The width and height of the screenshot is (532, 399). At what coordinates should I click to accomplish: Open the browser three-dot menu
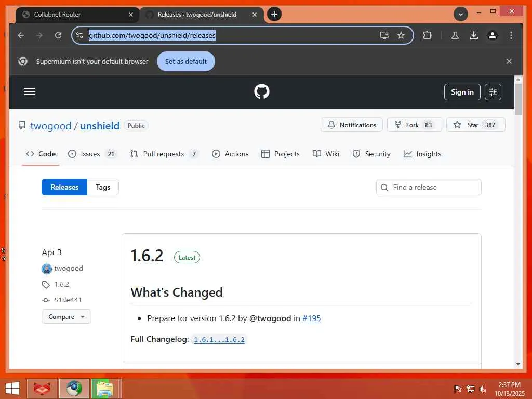click(x=511, y=35)
